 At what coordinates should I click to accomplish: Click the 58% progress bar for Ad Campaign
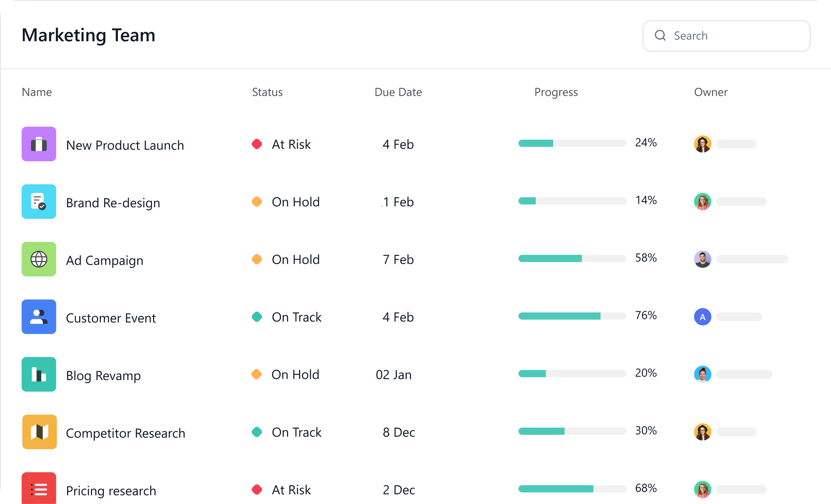coord(572,259)
